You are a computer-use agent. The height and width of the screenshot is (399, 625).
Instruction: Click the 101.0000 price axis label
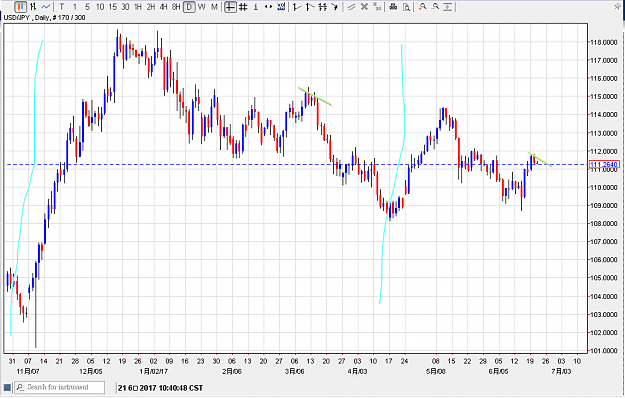(x=603, y=351)
